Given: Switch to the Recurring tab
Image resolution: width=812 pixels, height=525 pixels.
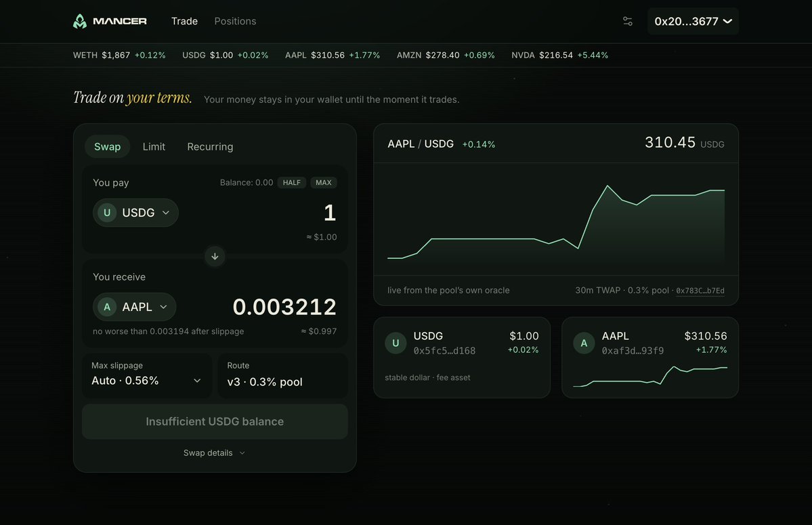Looking at the screenshot, I should tap(210, 146).
